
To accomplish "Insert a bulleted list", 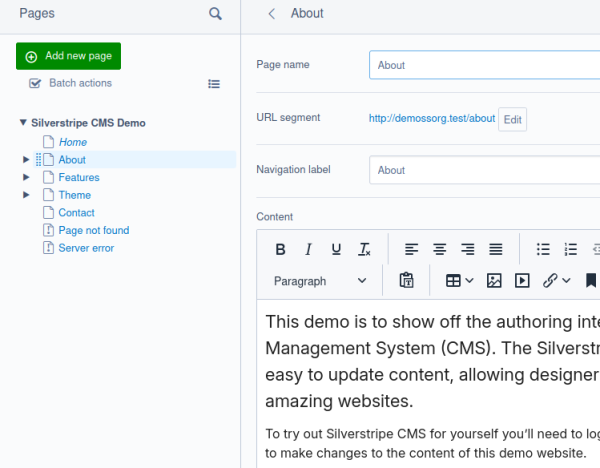I will tap(543, 249).
